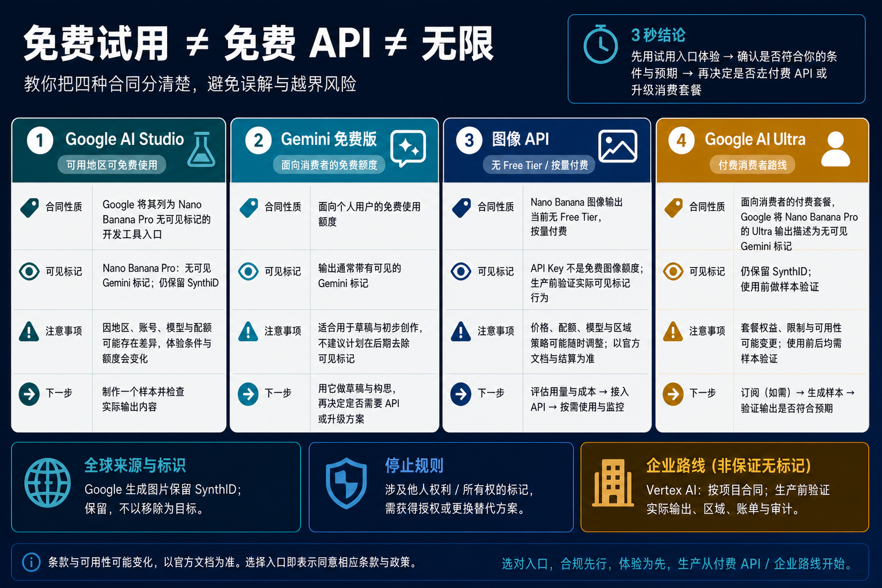Viewport: 882px width, 588px height.
Task: Click the person icon in Google AI Ultra header
Action: pyautogui.click(x=835, y=149)
